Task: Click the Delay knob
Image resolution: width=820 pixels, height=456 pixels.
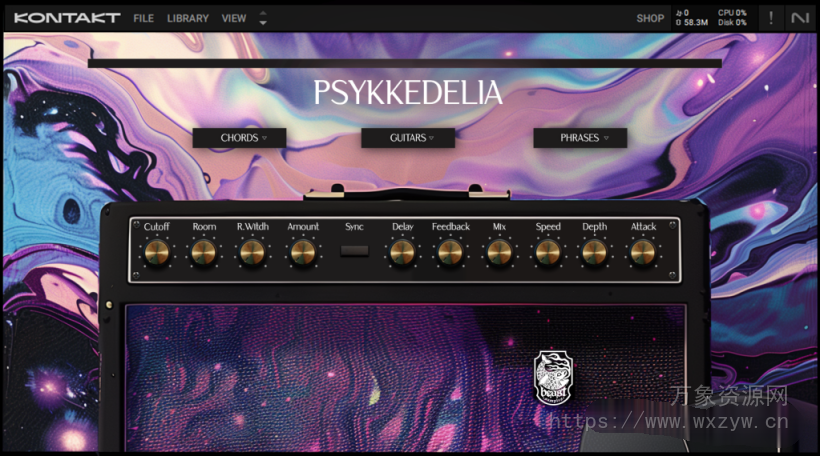Action: pos(402,253)
